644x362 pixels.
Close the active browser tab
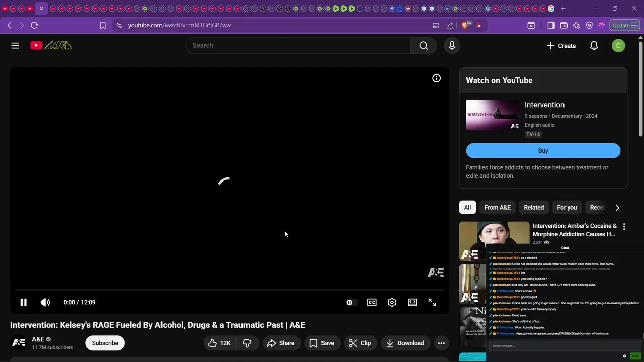(x=41, y=8)
